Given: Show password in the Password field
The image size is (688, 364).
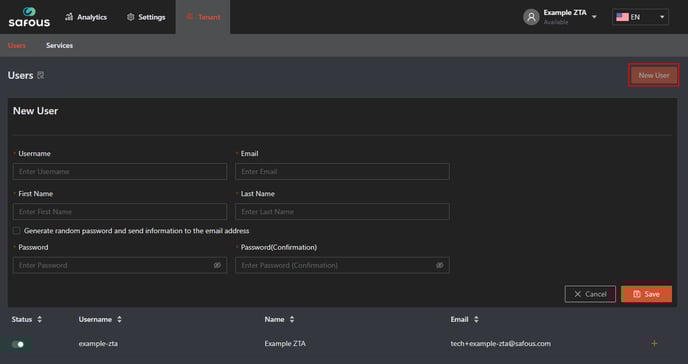Looking at the screenshot, I should pyautogui.click(x=217, y=265).
